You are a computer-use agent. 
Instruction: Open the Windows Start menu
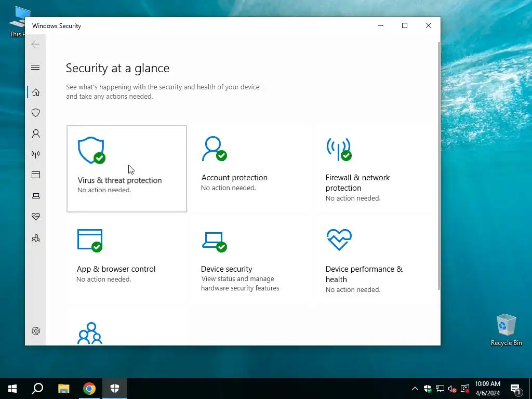click(12, 389)
